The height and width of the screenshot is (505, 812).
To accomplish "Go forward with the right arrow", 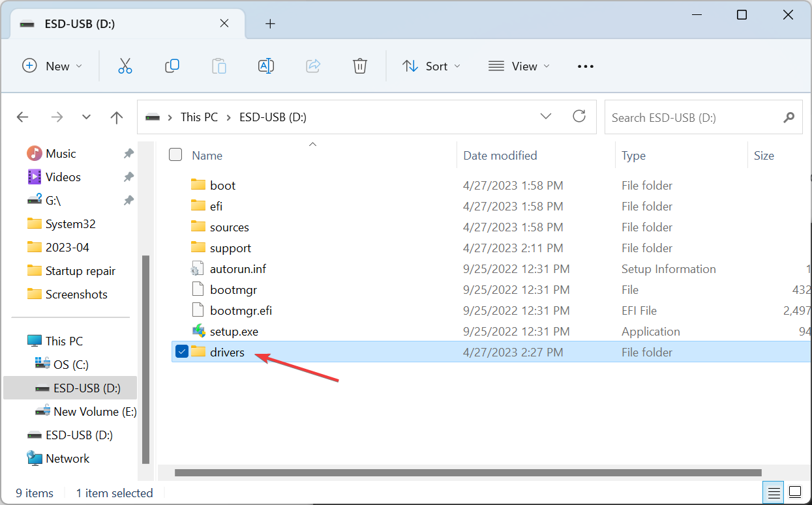I will pos(57,117).
